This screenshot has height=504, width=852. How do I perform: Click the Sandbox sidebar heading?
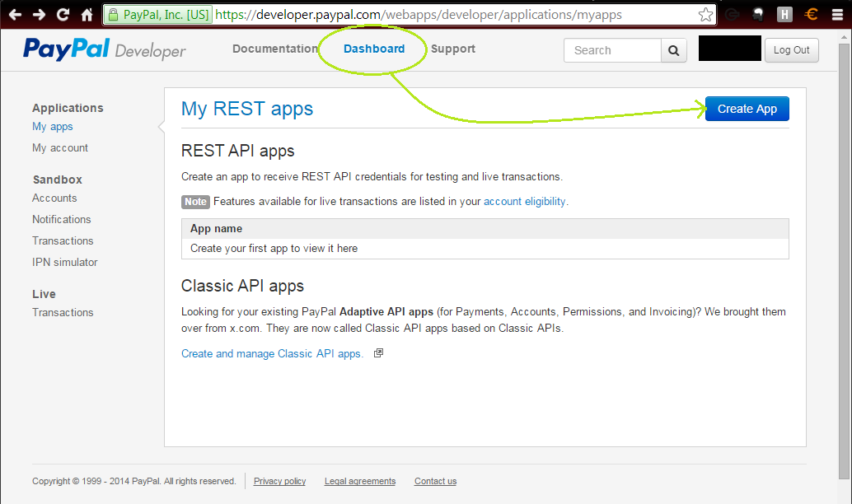coord(57,180)
